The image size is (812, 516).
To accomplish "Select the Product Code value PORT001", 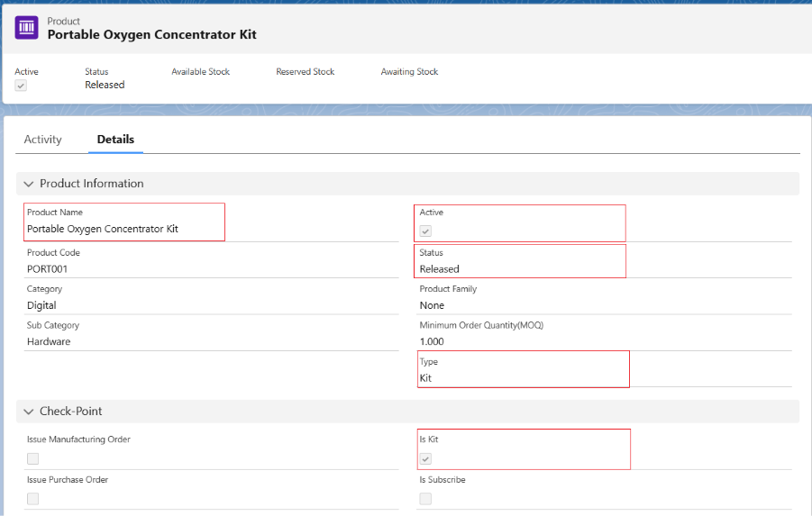I will pyautogui.click(x=47, y=268).
